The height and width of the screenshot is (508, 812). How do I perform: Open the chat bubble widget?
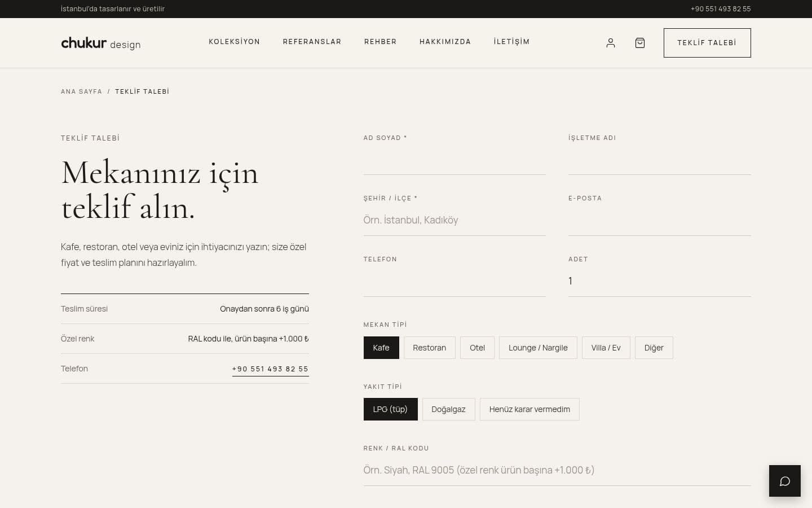pos(784,481)
